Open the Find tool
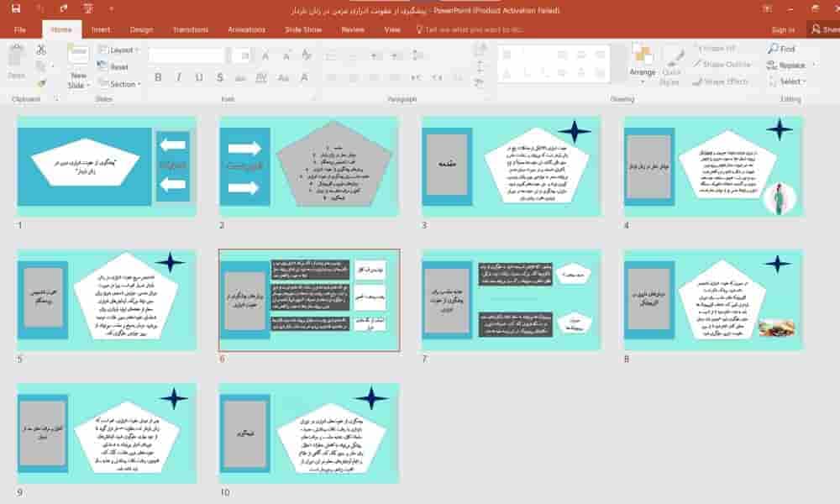The width and height of the screenshot is (840, 504). pyautogui.click(x=781, y=49)
